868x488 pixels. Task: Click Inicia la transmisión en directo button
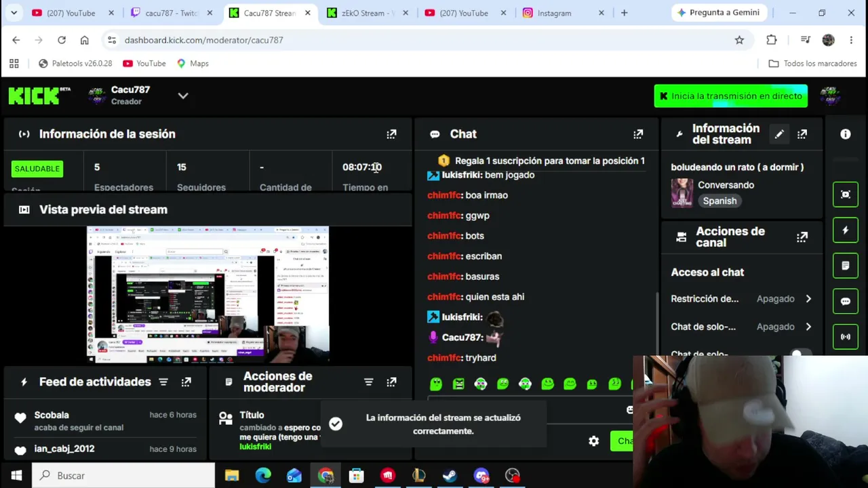click(730, 96)
